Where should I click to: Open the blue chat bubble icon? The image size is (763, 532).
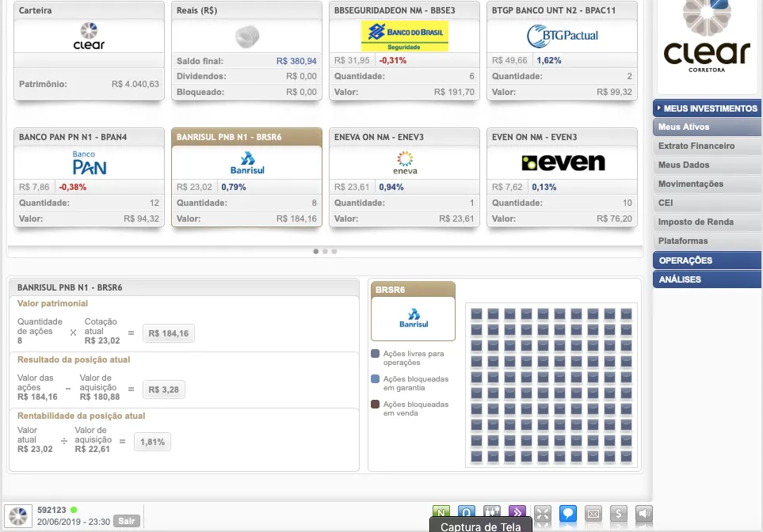point(567,514)
